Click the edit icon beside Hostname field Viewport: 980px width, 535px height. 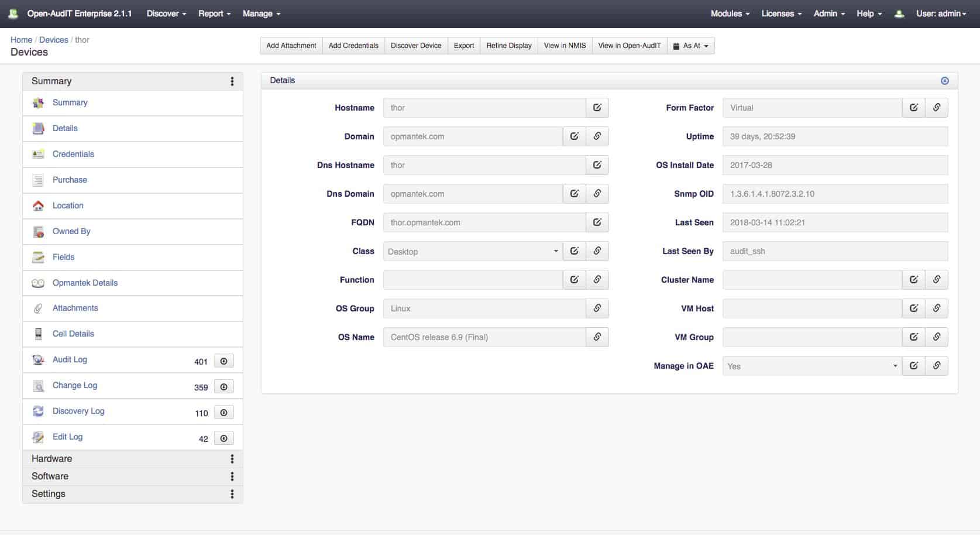(x=597, y=108)
